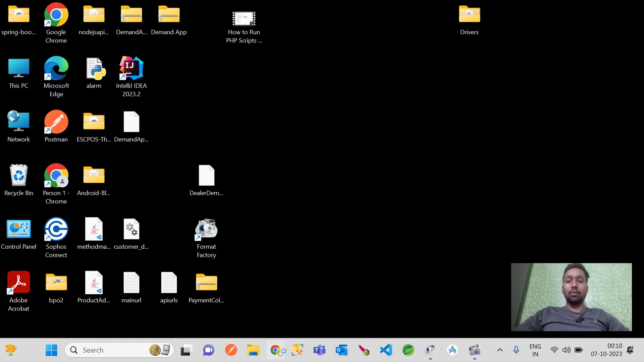The height and width of the screenshot is (362, 644).
Task: Select the DealerDem... file
Action: [206, 181]
